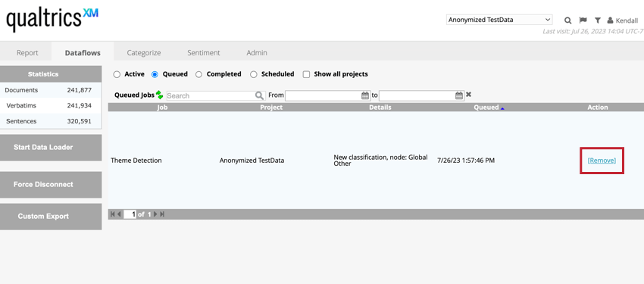The height and width of the screenshot is (284, 644).
Task: Click the page number input box
Action: pos(130,214)
